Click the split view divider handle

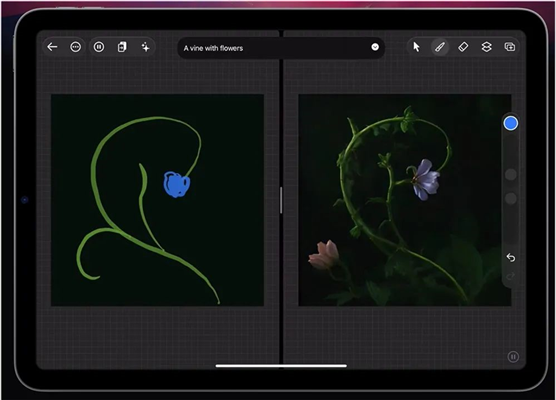pyautogui.click(x=281, y=200)
